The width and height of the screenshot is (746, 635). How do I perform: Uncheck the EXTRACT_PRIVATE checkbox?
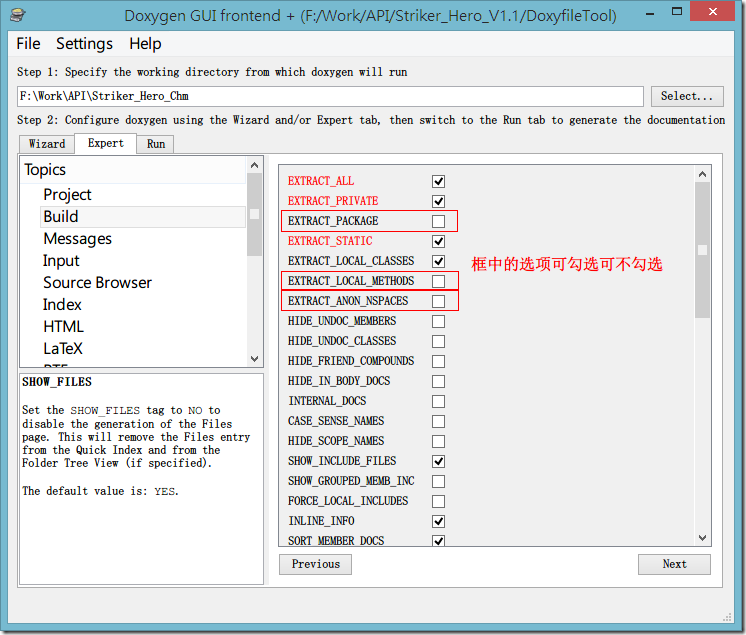click(x=438, y=201)
